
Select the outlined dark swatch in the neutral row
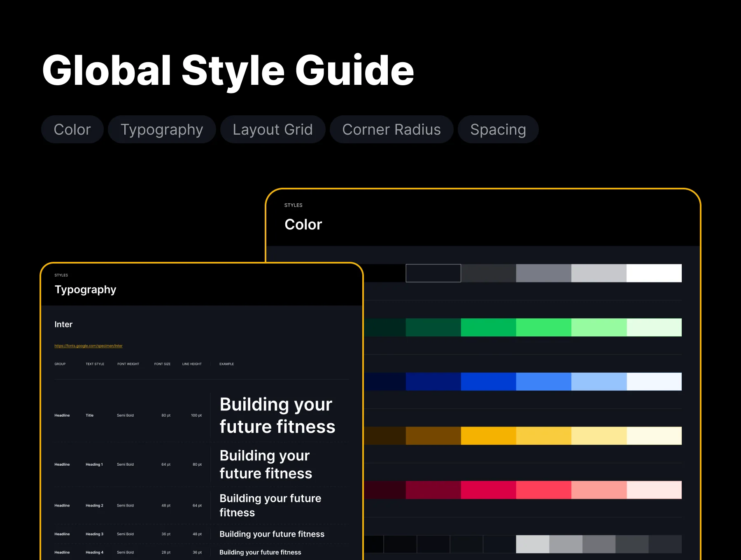tap(433, 273)
